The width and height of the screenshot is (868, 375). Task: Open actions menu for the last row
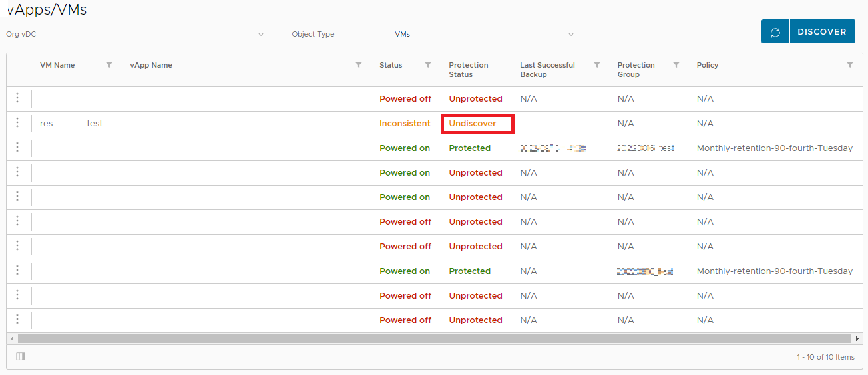[x=17, y=320]
